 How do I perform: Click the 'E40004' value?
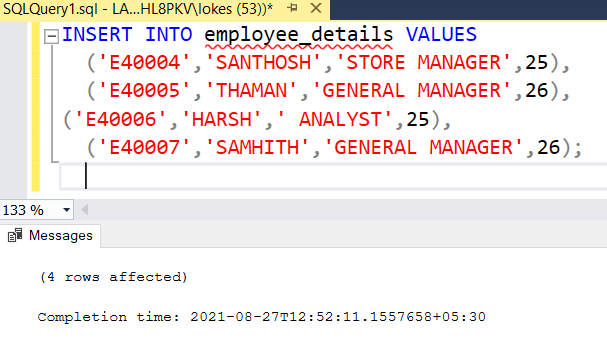pyautogui.click(x=145, y=63)
